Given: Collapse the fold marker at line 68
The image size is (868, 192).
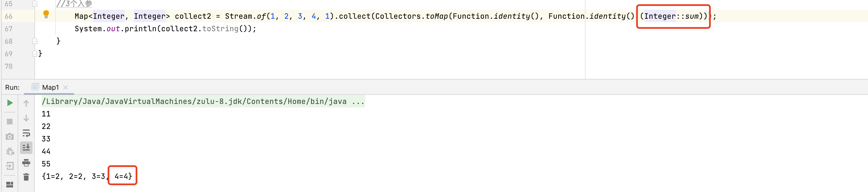Looking at the screenshot, I should 35,41.
